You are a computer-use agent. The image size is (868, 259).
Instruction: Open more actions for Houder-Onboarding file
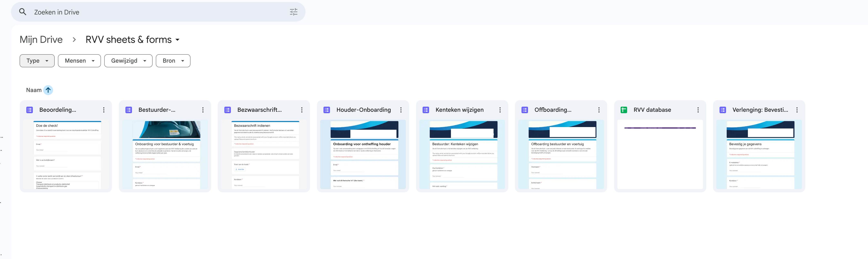tap(401, 110)
